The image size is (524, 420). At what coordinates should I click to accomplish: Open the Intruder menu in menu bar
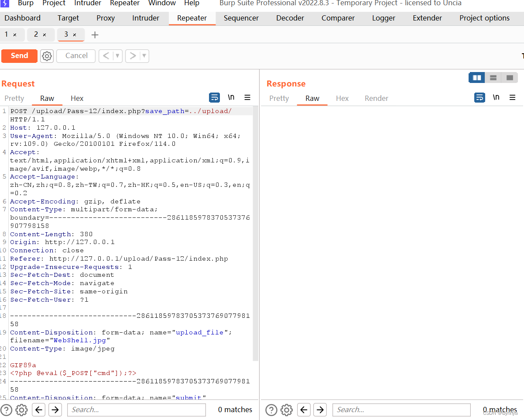tap(88, 3)
